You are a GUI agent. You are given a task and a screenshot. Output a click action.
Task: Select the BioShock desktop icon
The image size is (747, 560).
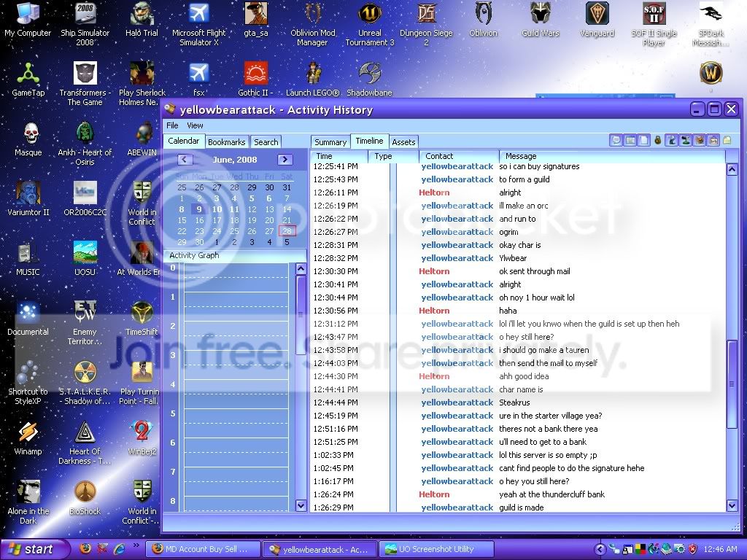[85, 498]
